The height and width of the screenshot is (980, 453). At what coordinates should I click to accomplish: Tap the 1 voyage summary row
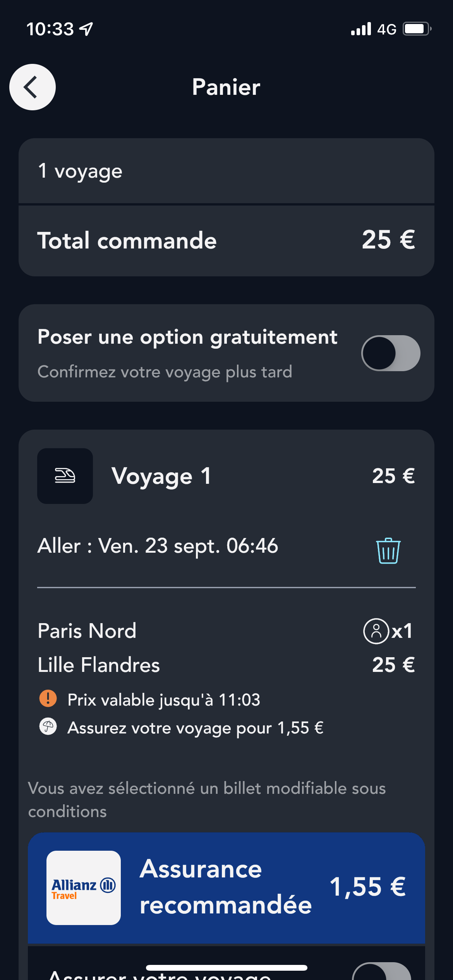click(x=226, y=171)
